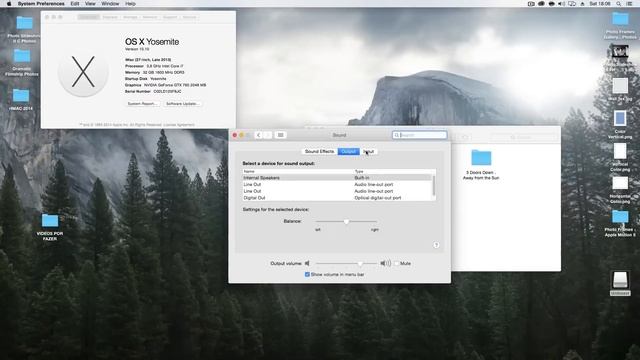This screenshot has height=360, width=640.
Task: Enable the Mute checkbox
Action: [396, 264]
